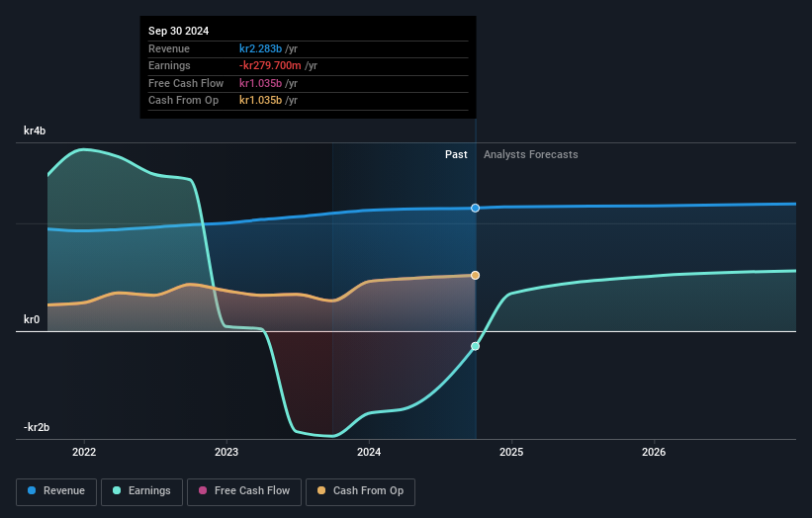The height and width of the screenshot is (518, 812).
Task: Click the revenue value kr2.283b
Action: 260,48
